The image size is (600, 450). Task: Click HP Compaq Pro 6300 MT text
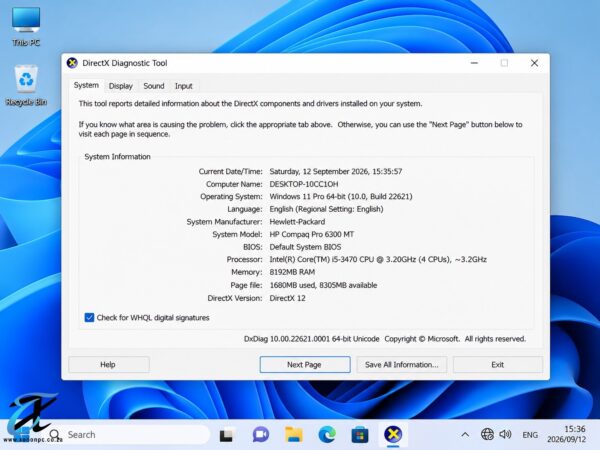tap(312, 235)
